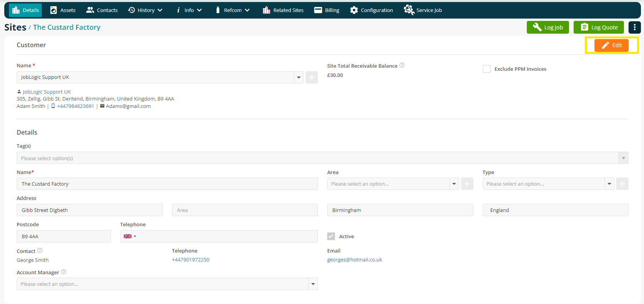Open the Assets tab
The image size is (644, 304).
[x=63, y=10]
